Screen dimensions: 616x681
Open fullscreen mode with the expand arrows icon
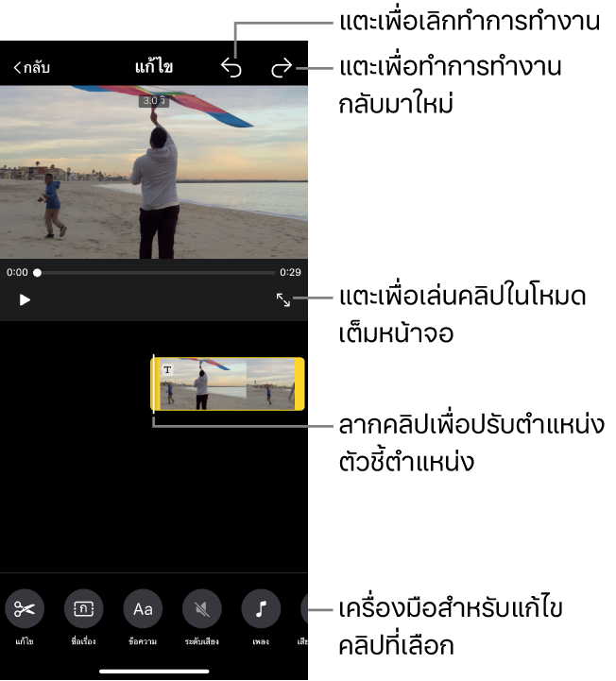pos(283,299)
